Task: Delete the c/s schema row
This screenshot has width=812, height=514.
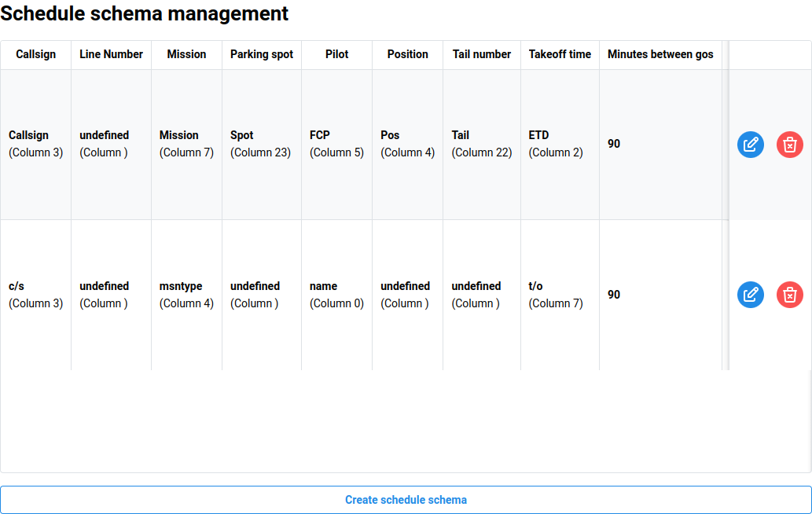Action: click(789, 295)
